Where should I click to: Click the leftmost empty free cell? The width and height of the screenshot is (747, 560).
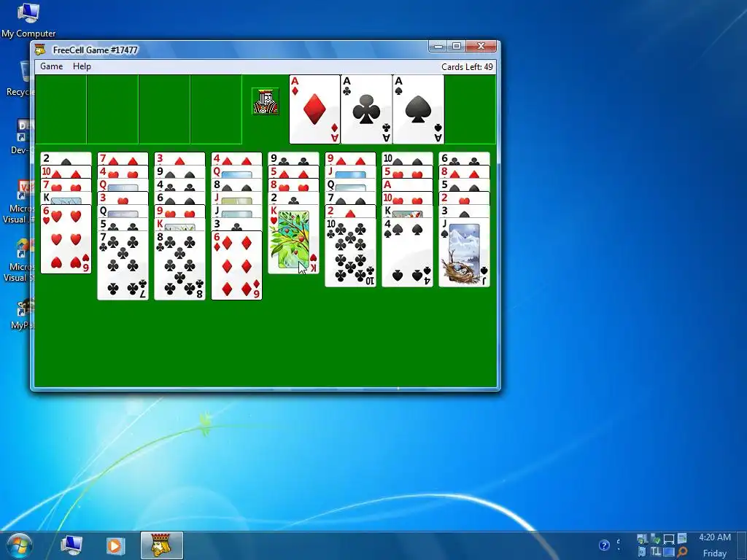[x=61, y=109]
